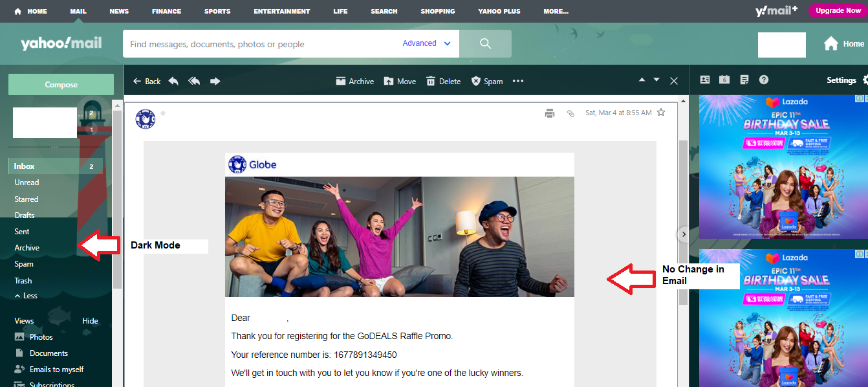Image resolution: width=868 pixels, height=387 pixels.
Task: Go to previous message up arrow
Action: (642, 80)
